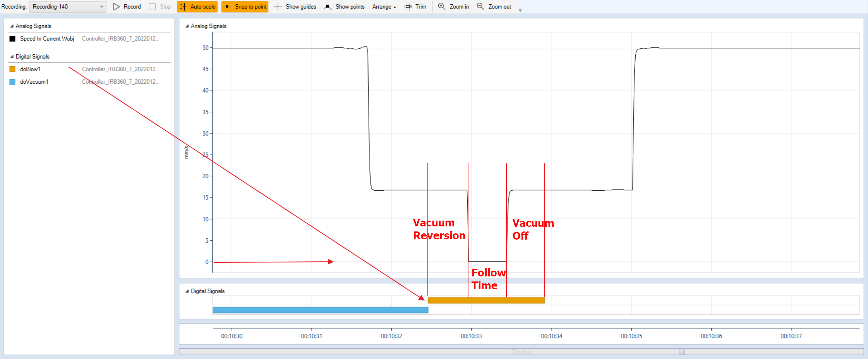Open the toolbar overflow arrow
Image resolution: width=868 pixels, height=359 pixels.
click(520, 10)
